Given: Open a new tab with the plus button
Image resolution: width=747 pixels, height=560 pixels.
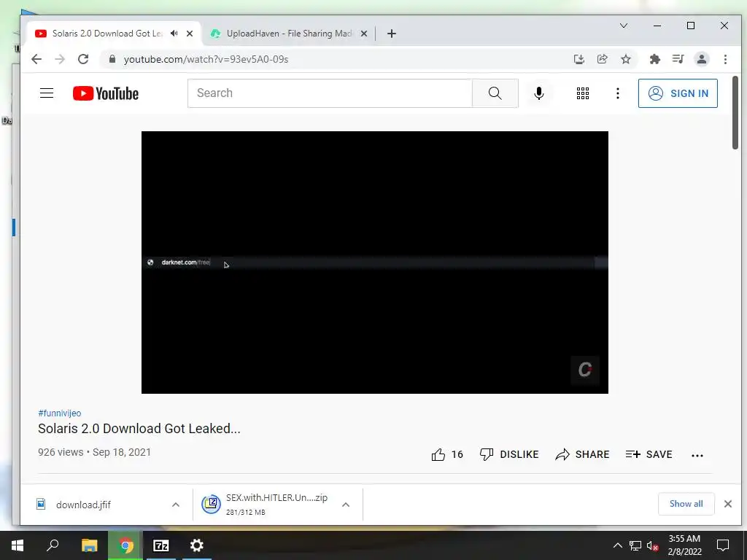Looking at the screenshot, I should point(392,34).
